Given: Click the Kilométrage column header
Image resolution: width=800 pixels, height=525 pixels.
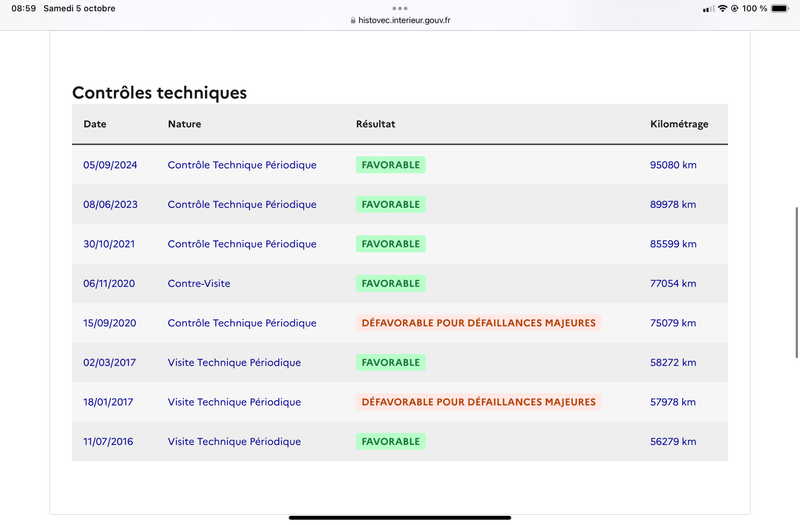Looking at the screenshot, I should (679, 124).
